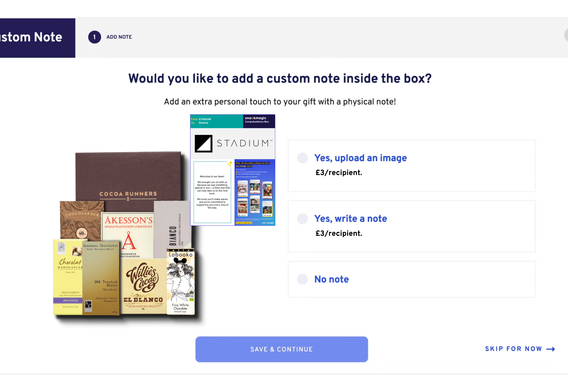568x392 pixels.
Task: Click the step 1 circle icon
Action: (94, 37)
